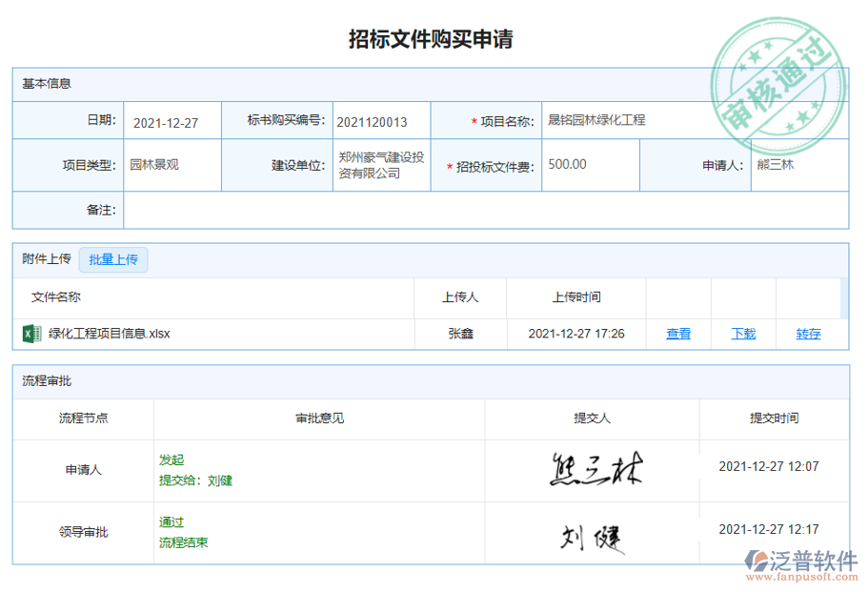Click the 批量上传 button
This screenshot has height=592, width=868.
[x=113, y=259]
